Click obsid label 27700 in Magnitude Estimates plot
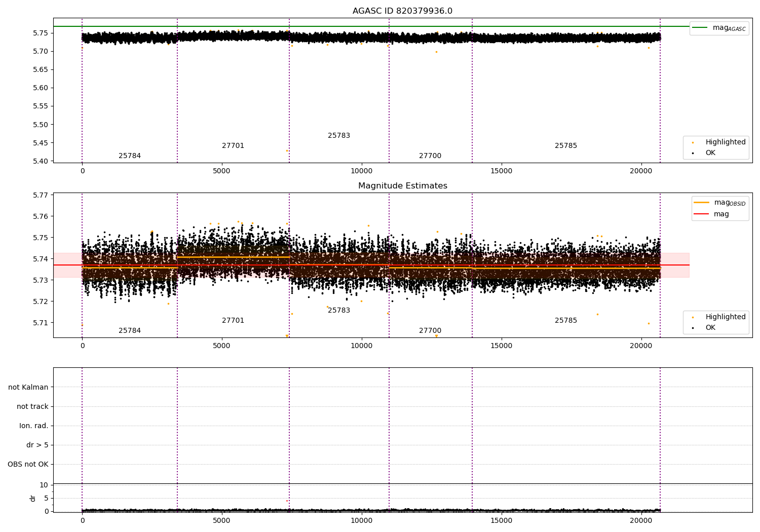The height and width of the screenshot is (532, 760). (x=430, y=331)
